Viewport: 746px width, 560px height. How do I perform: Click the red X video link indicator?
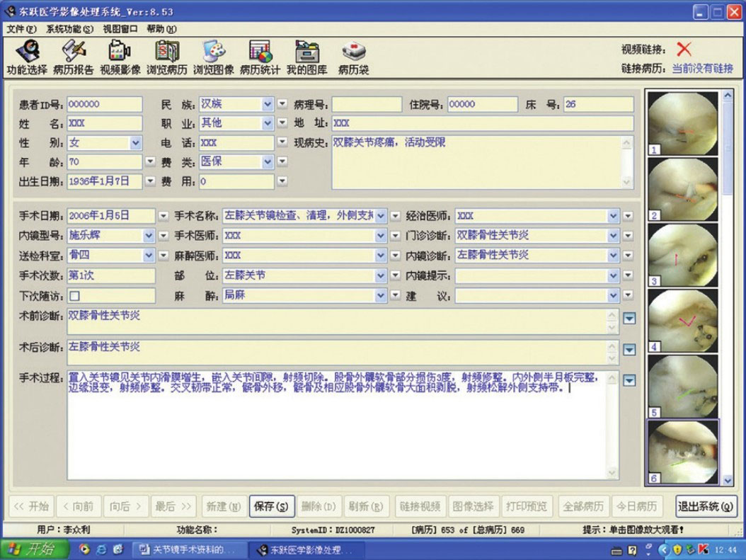(684, 49)
